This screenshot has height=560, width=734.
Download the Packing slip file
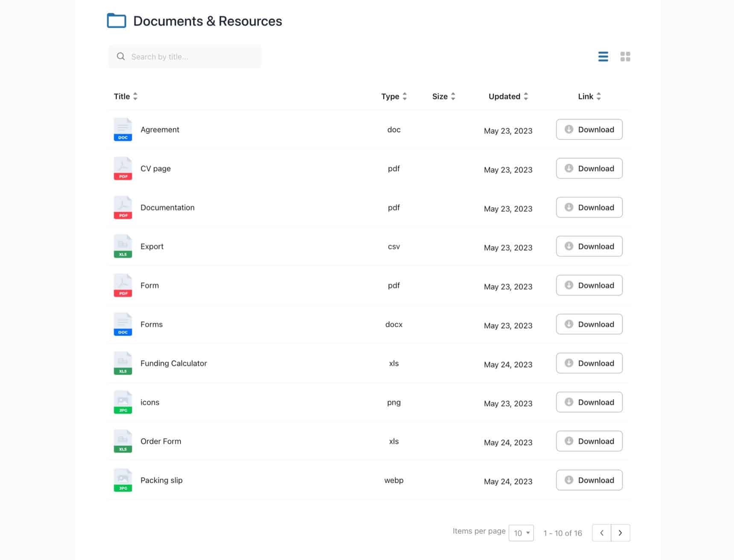tap(589, 480)
